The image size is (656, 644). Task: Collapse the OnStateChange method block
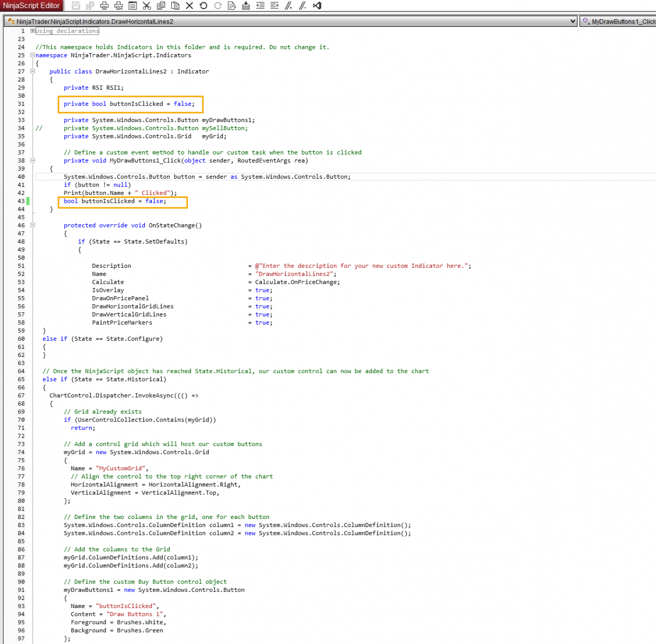tap(33, 225)
